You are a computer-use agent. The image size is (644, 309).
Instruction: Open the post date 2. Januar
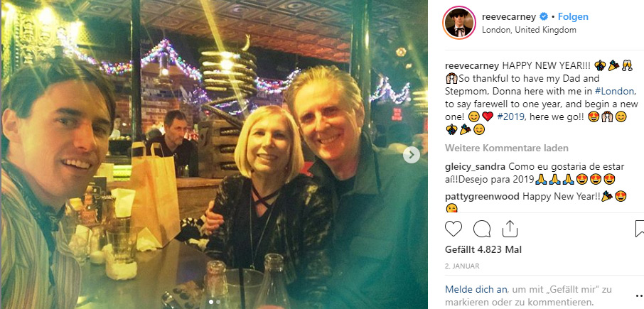[462, 266]
